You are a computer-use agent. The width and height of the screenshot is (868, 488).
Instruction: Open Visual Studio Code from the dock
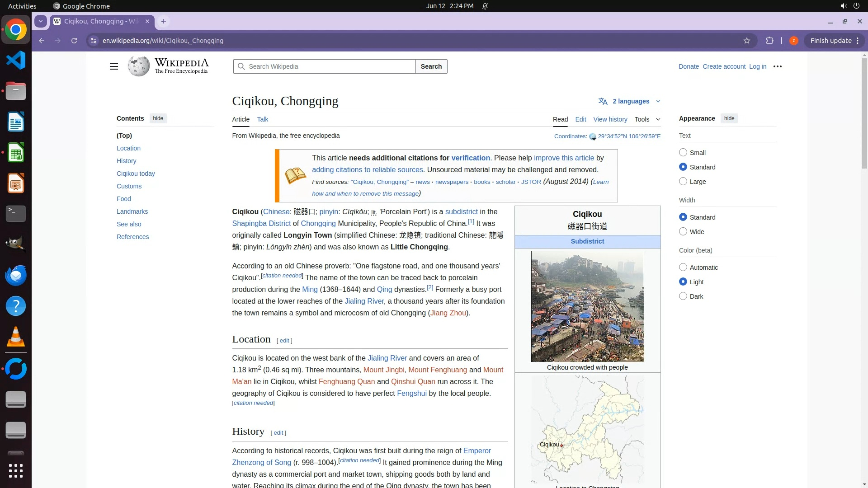tap(16, 60)
